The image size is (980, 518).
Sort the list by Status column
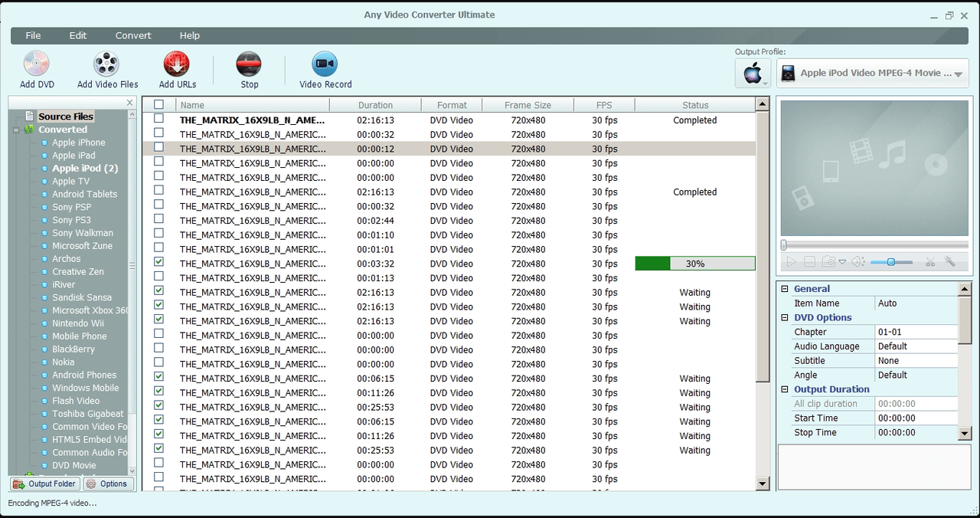pos(695,105)
